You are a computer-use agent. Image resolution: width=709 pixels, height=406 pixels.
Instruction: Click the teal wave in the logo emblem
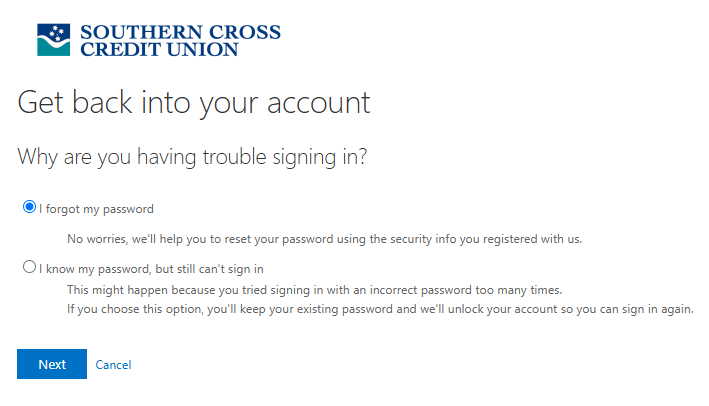(53, 47)
